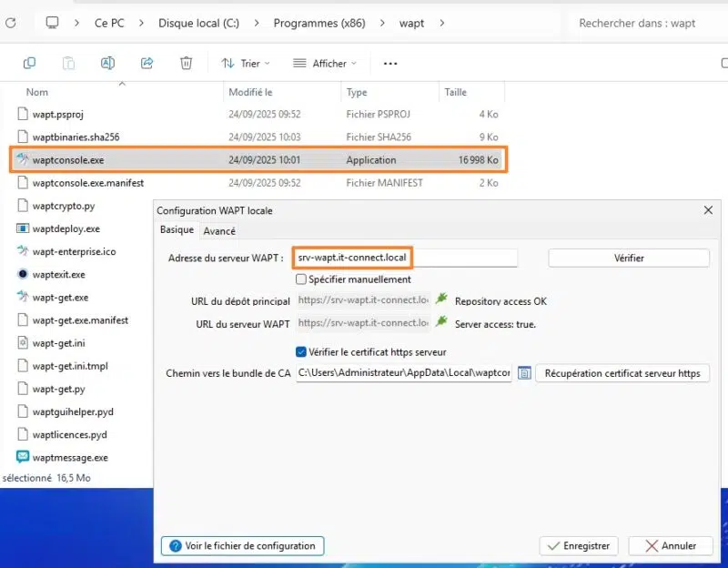Screen dimensions: 728x568
Task: Click the Share icon in toolbar
Action: click(147, 63)
